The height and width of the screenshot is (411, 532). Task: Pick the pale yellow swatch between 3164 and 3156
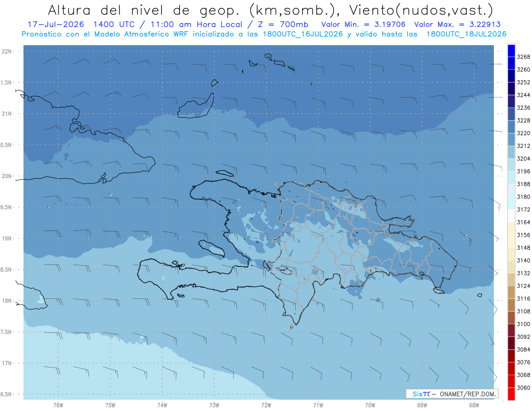click(511, 229)
